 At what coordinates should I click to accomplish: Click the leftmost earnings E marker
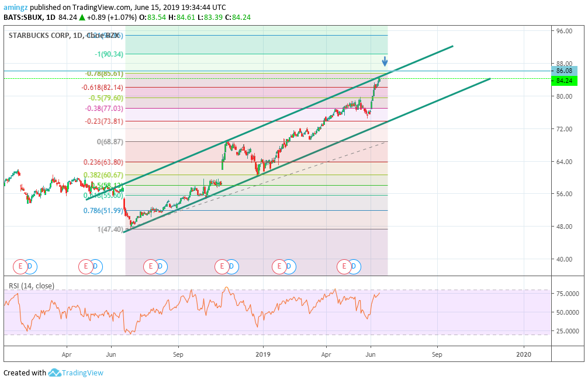pos(20,267)
